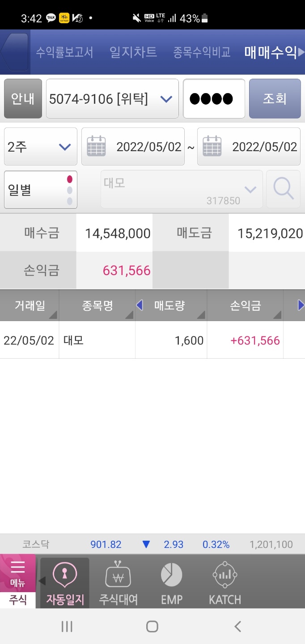Expand the 2주 period dropdown
Screen dimensions: 305x644
pyautogui.click(x=41, y=147)
